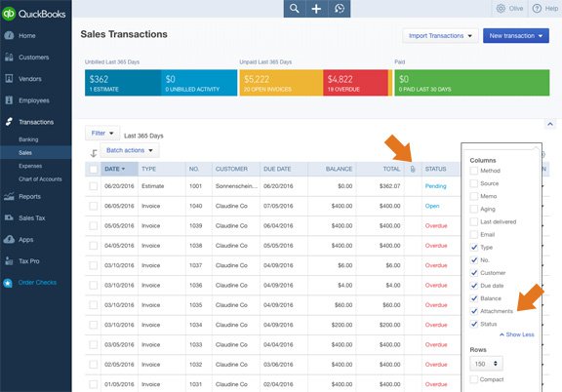This screenshot has width=562, height=392.
Task: Click the Apps cloud icon
Action: pos(9,239)
